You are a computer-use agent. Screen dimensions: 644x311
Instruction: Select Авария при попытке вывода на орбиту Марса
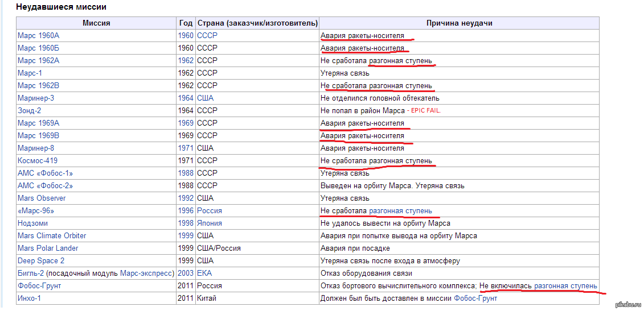[399, 235]
